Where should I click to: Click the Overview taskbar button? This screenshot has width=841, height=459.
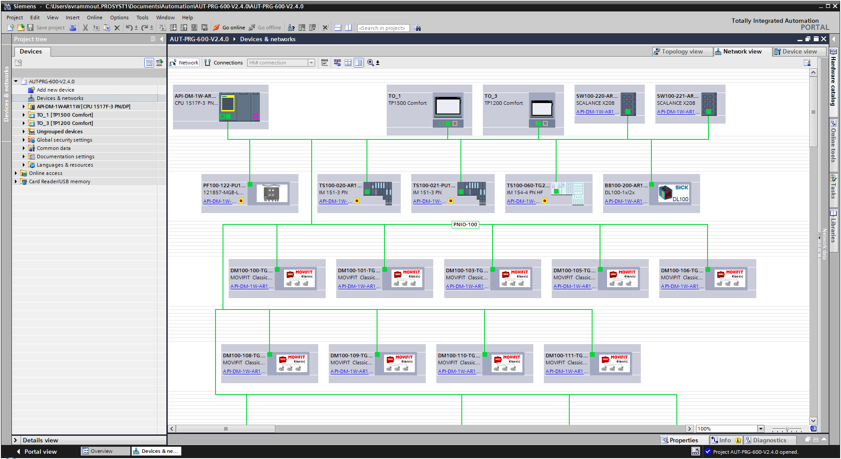click(x=105, y=451)
